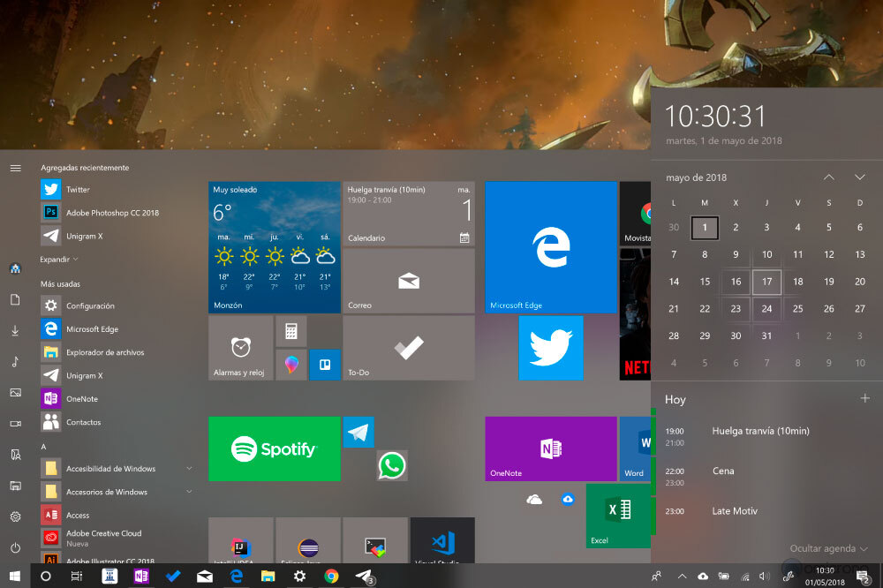Screen dimensions: 883x588
Task: Collapse the recently added list via Expandir
Action: [x=57, y=259]
